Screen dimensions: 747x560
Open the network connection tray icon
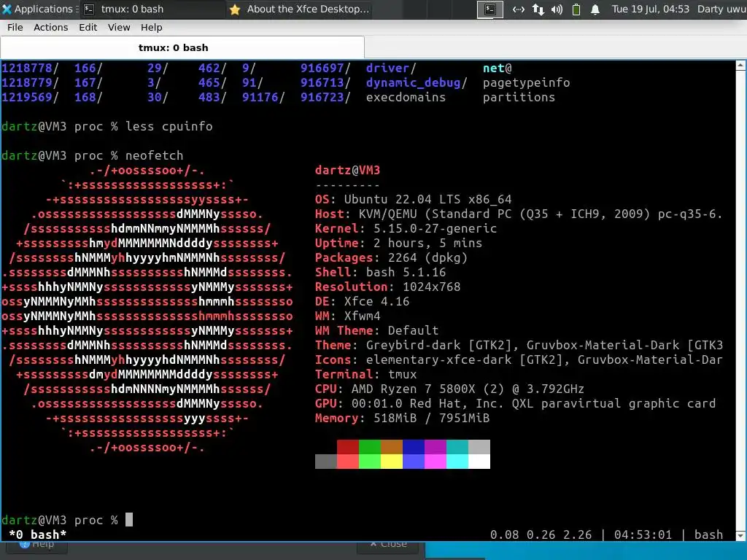[x=519, y=9]
